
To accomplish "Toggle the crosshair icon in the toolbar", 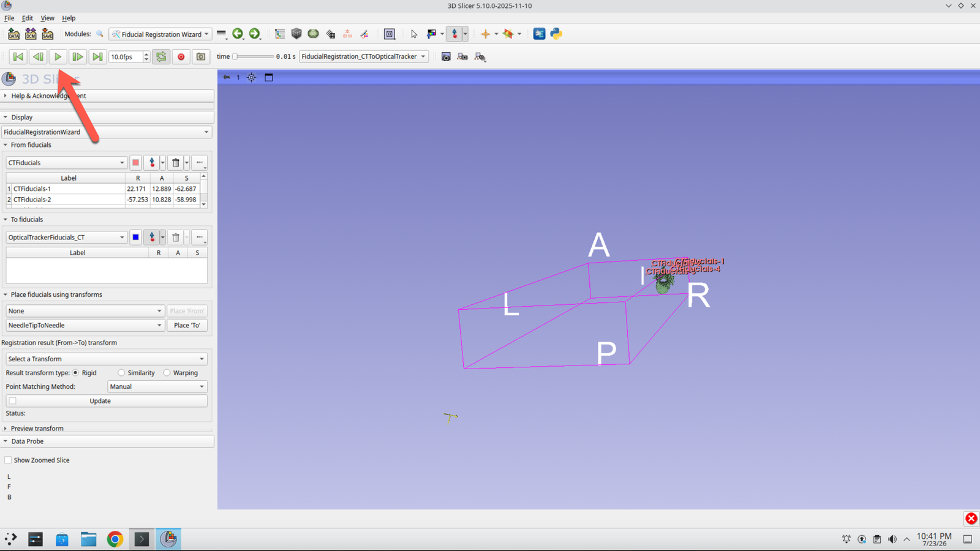I will [x=485, y=34].
